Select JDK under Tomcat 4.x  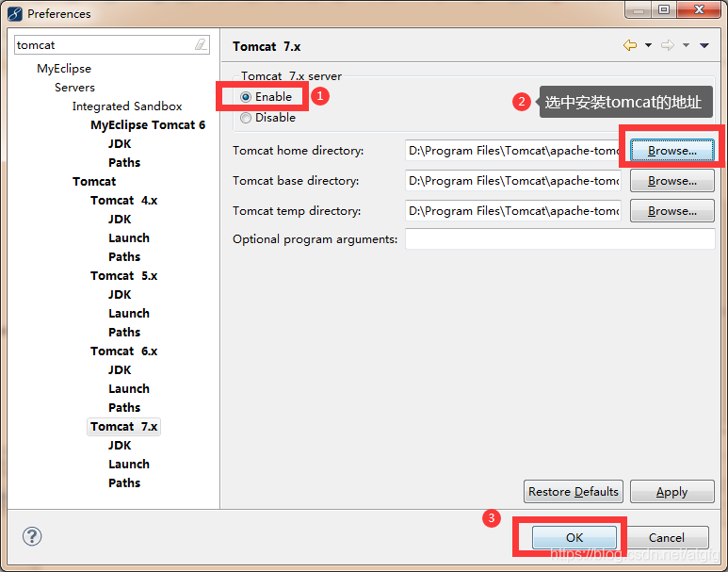click(x=120, y=220)
